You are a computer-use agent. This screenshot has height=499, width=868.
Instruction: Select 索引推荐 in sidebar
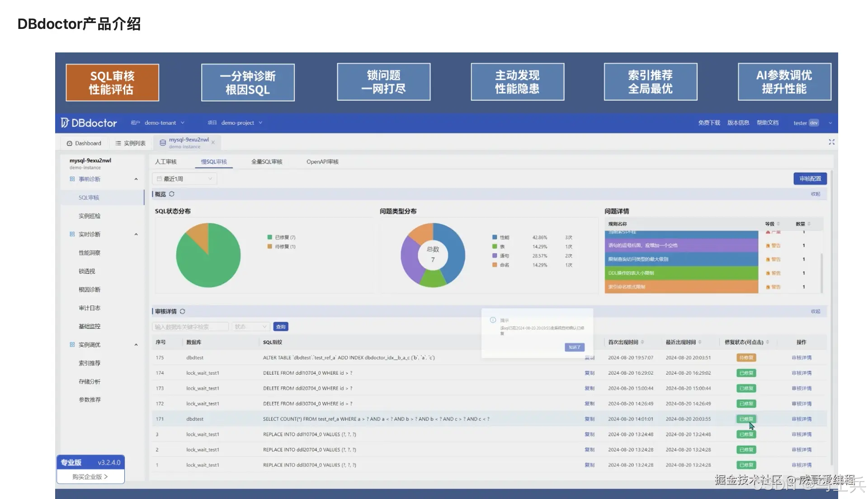point(90,363)
